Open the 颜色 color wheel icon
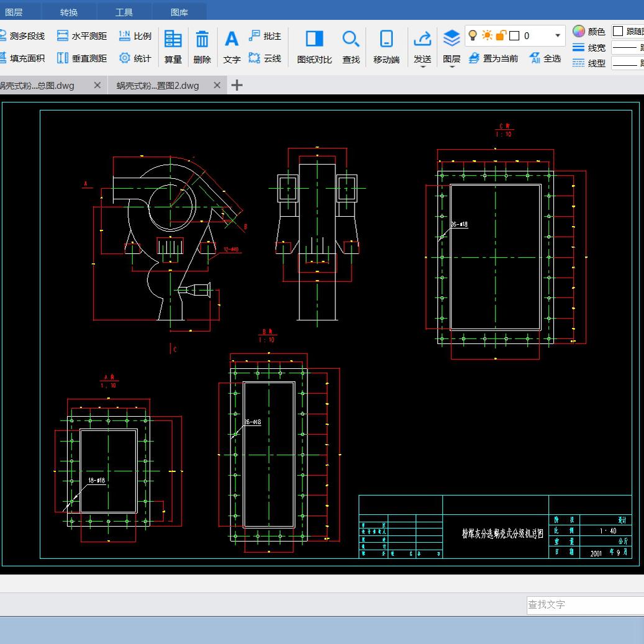 579,31
